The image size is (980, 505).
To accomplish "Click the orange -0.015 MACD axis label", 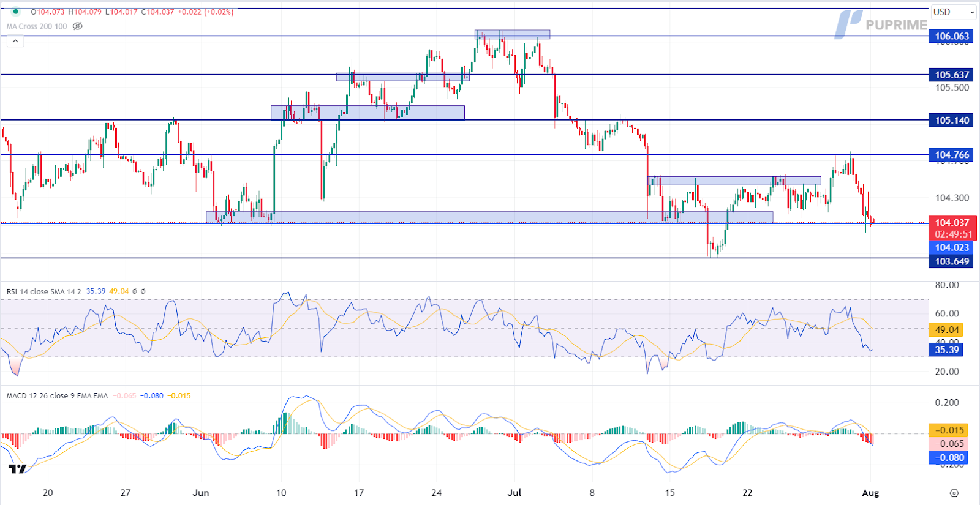I will pyautogui.click(x=949, y=430).
